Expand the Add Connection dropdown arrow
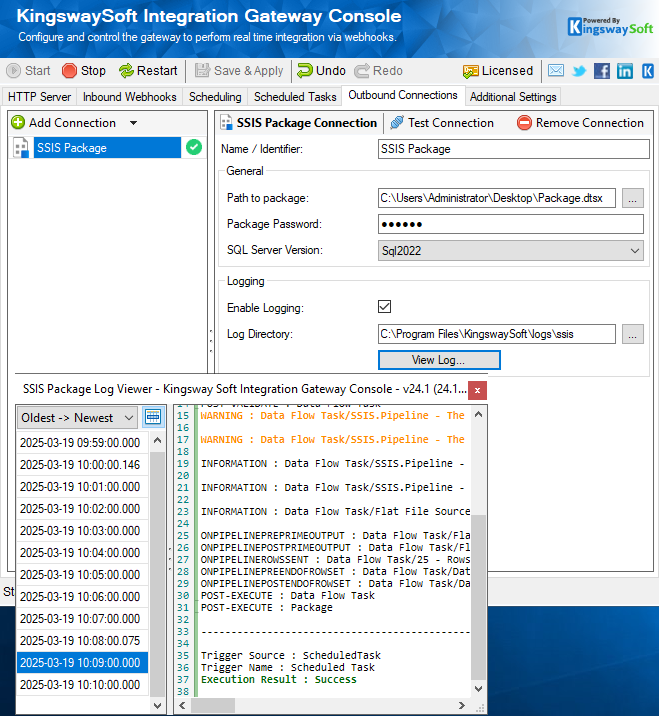Image resolution: width=659 pixels, height=716 pixels. tap(134, 123)
